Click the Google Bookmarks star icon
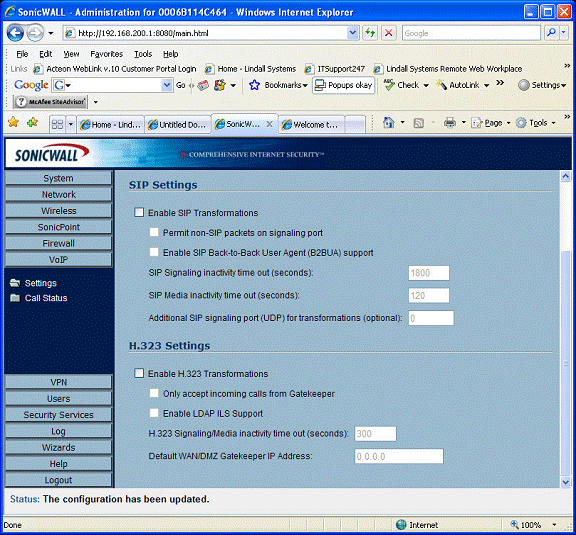The image size is (576, 535). (x=254, y=85)
